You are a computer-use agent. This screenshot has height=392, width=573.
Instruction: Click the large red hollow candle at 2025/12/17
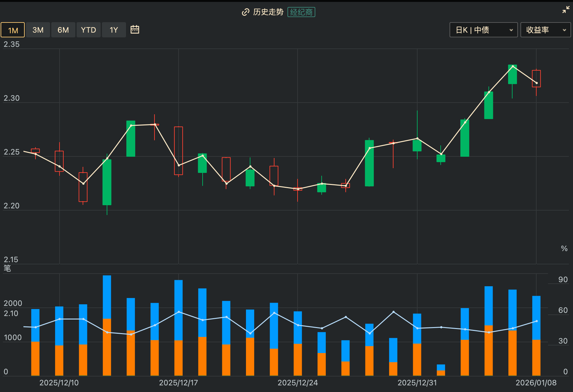179,151
